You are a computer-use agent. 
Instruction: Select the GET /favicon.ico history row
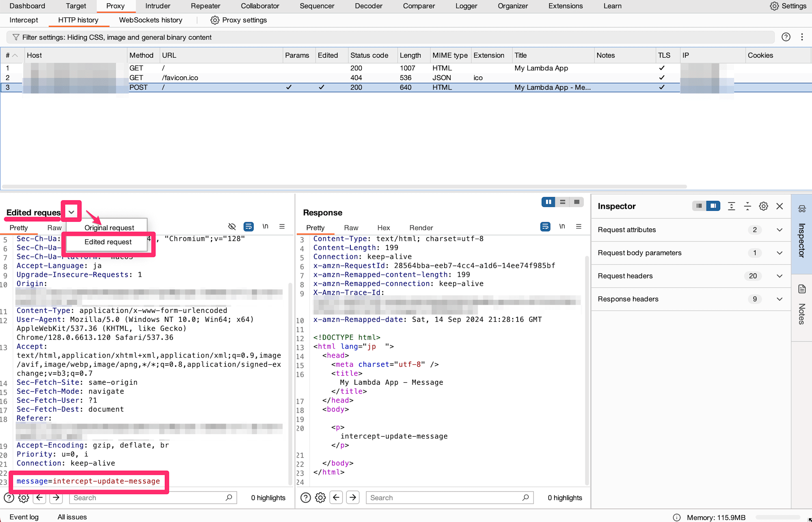(x=406, y=78)
